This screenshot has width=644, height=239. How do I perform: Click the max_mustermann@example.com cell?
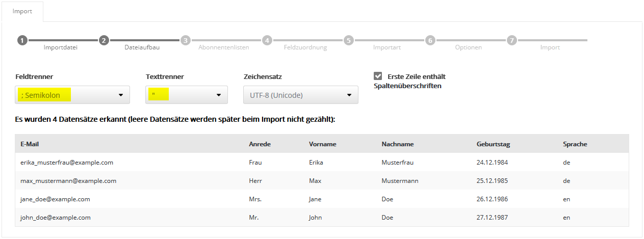click(x=68, y=181)
